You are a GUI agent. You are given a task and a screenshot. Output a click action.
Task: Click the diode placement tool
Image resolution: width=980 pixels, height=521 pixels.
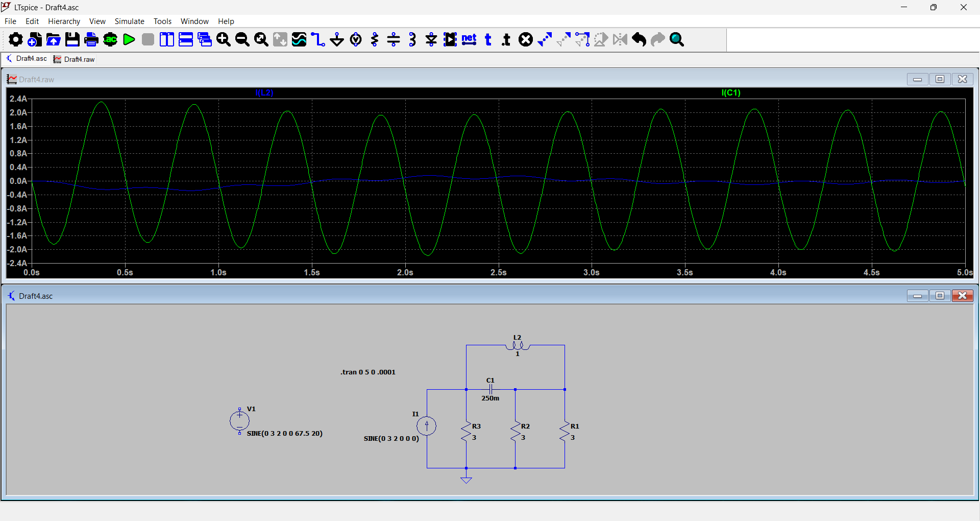[x=431, y=39]
